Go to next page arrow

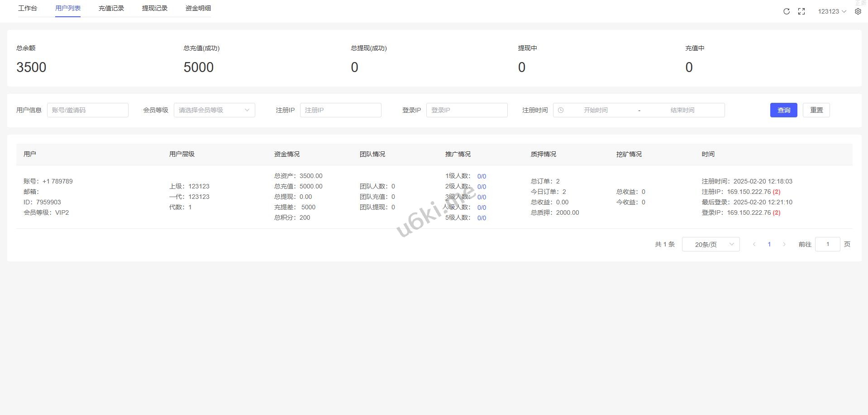click(x=784, y=244)
